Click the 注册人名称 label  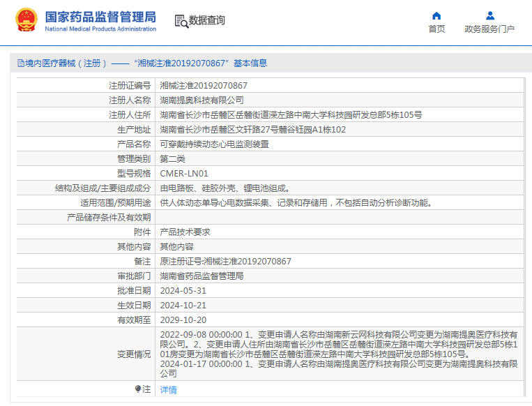pos(130,100)
